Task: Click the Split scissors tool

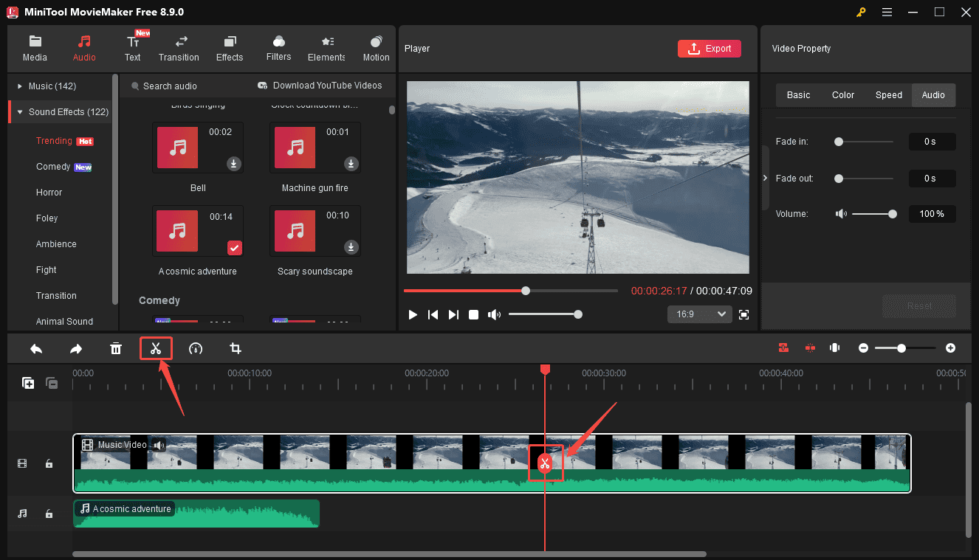Action: click(156, 348)
